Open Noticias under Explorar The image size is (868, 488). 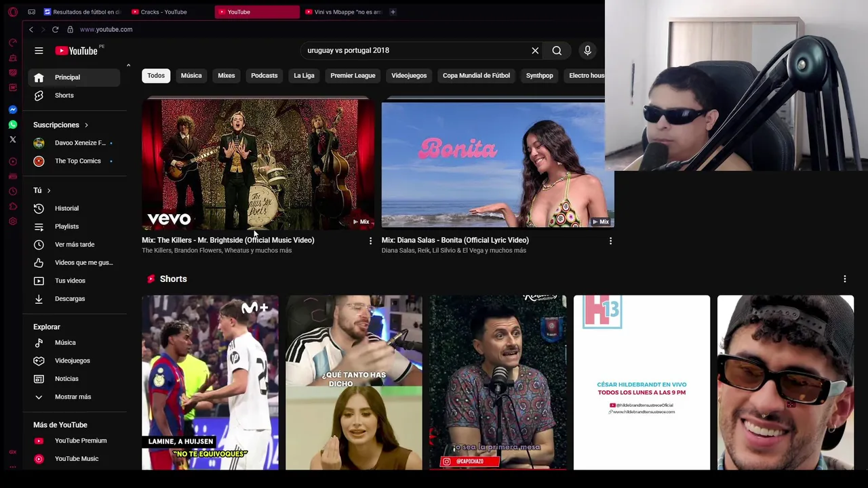point(75,379)
